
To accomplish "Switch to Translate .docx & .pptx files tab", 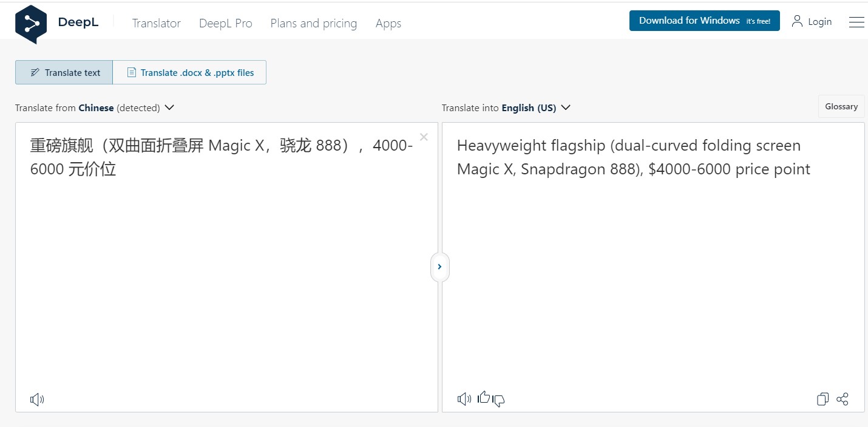I will coord(189,72).
